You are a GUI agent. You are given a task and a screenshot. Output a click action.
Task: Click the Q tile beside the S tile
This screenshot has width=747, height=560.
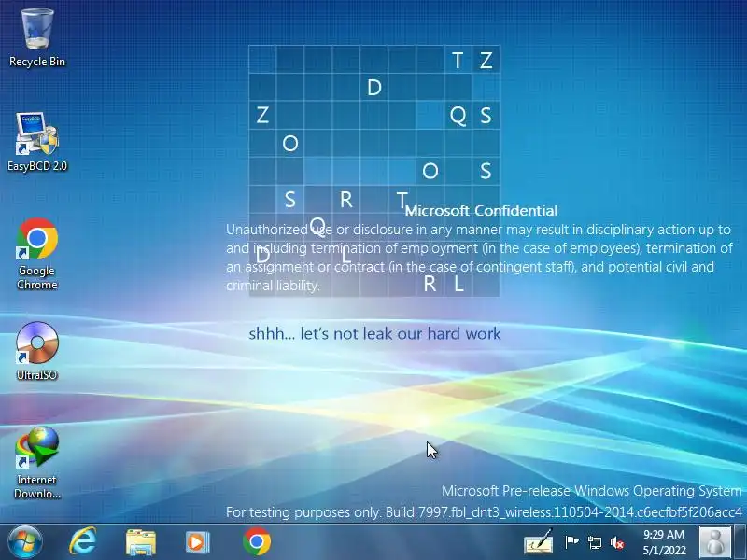458,115
